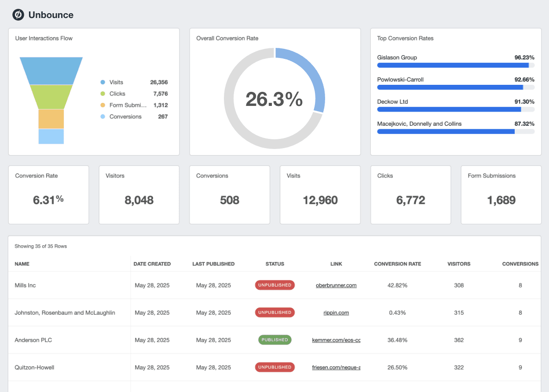Sort the table by the NAME column
The height and width of the screenshot is (392, 549).
22,264
